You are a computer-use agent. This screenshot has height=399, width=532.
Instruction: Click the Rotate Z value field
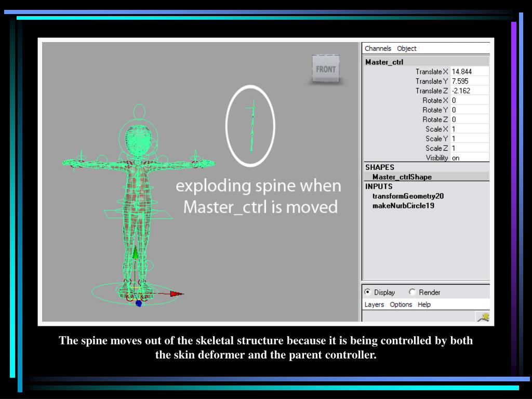click(470, 119)
